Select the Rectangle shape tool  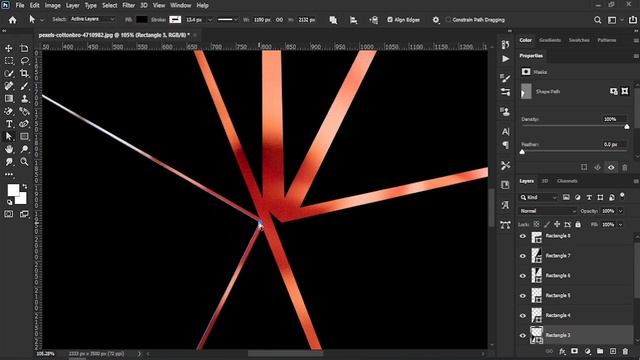(x=24, y=137)
